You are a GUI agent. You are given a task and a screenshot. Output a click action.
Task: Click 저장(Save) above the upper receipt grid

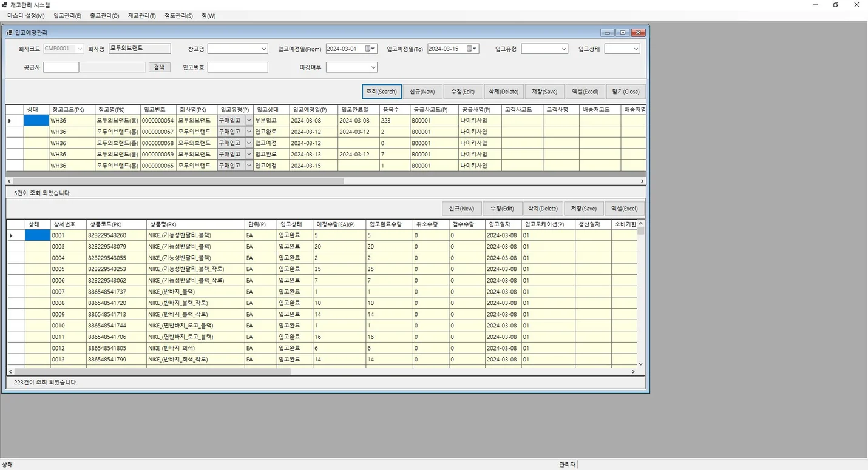pos(544,92)
